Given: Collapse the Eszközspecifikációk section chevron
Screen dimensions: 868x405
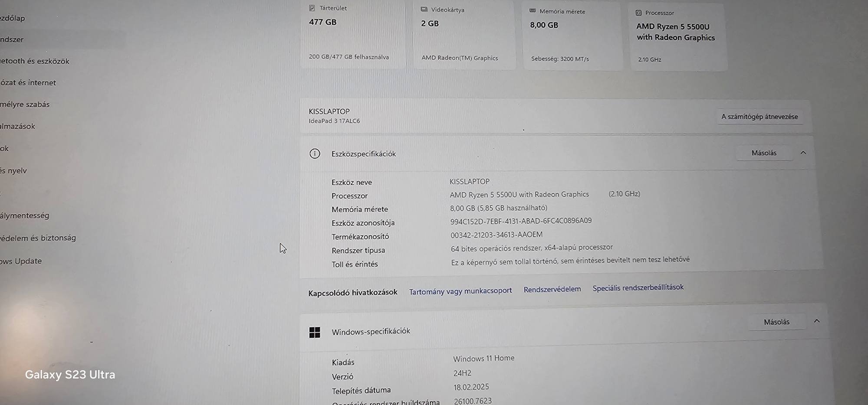Looking at the screenshot, I should click(x=803, y=153).
